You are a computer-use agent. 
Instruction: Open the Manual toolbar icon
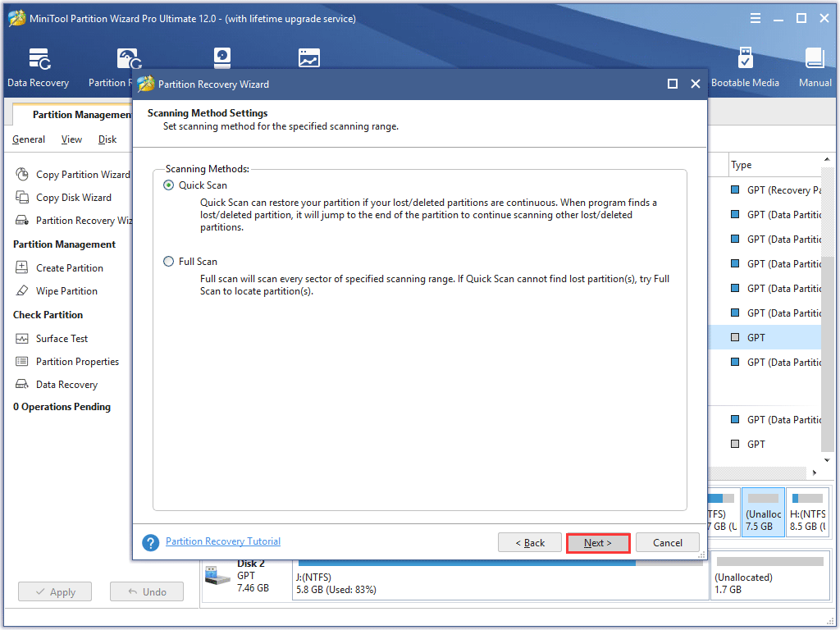(815, 58)
